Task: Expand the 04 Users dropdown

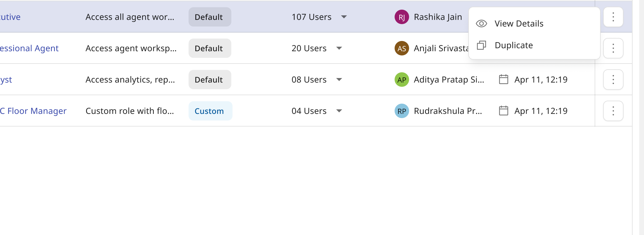Action: (x=339, y=111)
